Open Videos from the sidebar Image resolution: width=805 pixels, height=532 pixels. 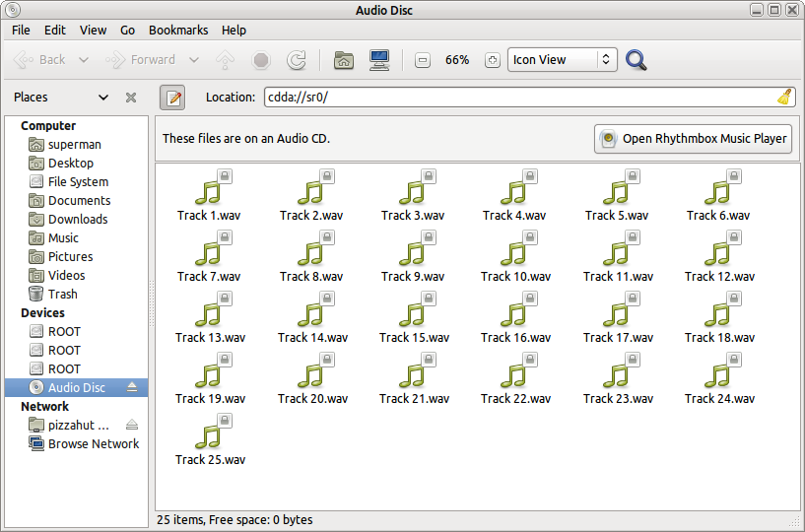click(77, 276)
